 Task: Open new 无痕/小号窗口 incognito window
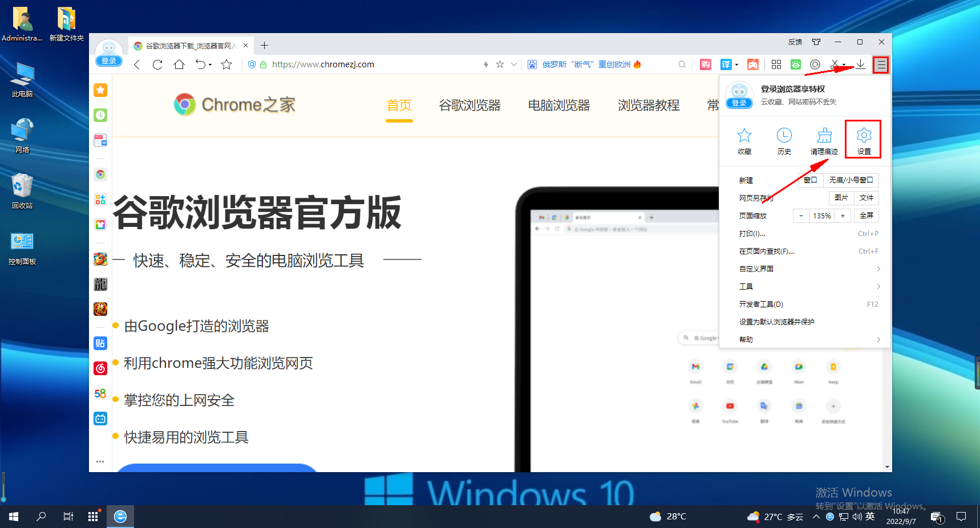pos(851,180)
